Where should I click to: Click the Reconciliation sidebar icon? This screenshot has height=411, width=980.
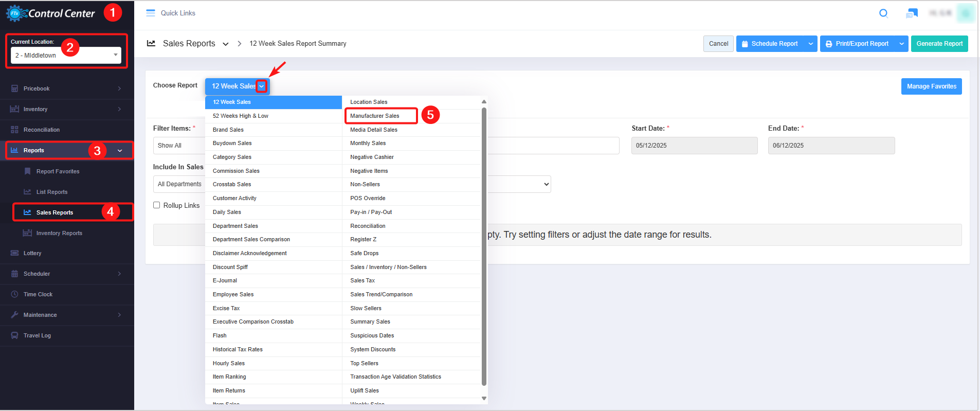tap(14, 130)
